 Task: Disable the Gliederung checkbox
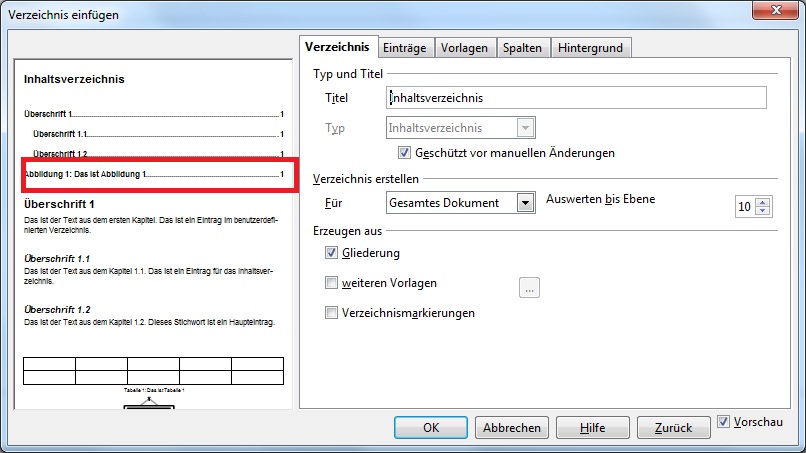332,254
